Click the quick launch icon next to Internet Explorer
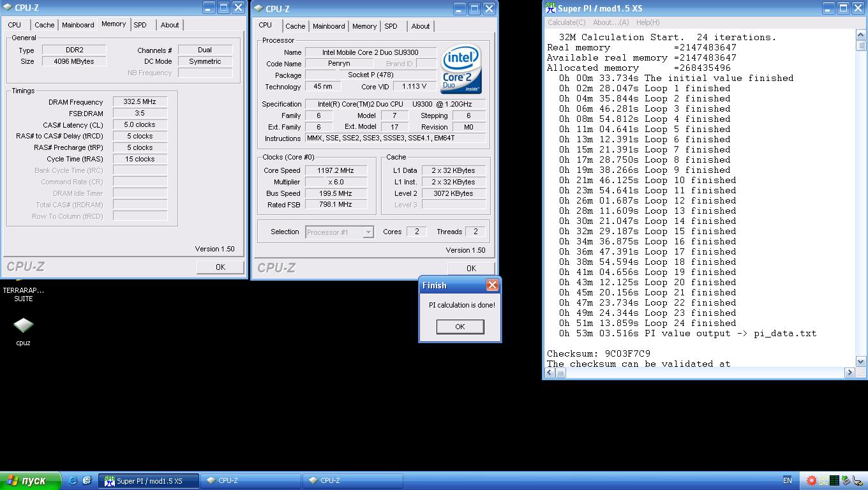 [x=87, y=480]
